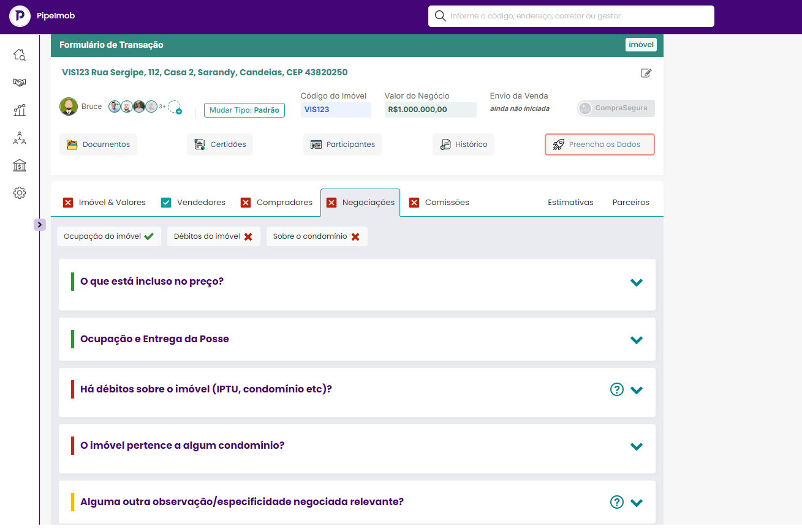Image resolution: width=802 pixels, height=532 pixels.
Task: Select the Negociações tab
Action: [360, 203]
